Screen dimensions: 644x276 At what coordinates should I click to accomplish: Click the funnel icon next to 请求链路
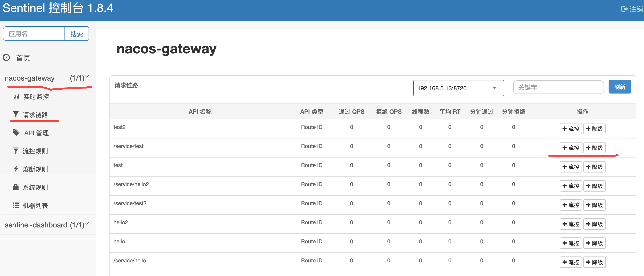point(16,114)
